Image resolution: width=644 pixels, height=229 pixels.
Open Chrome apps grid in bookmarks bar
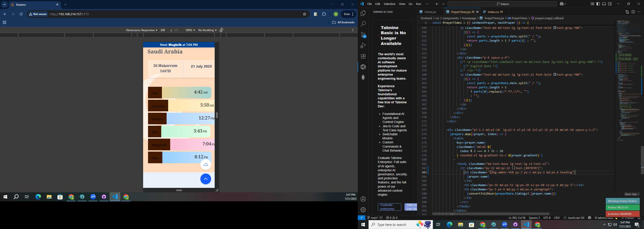pos(4,23)
